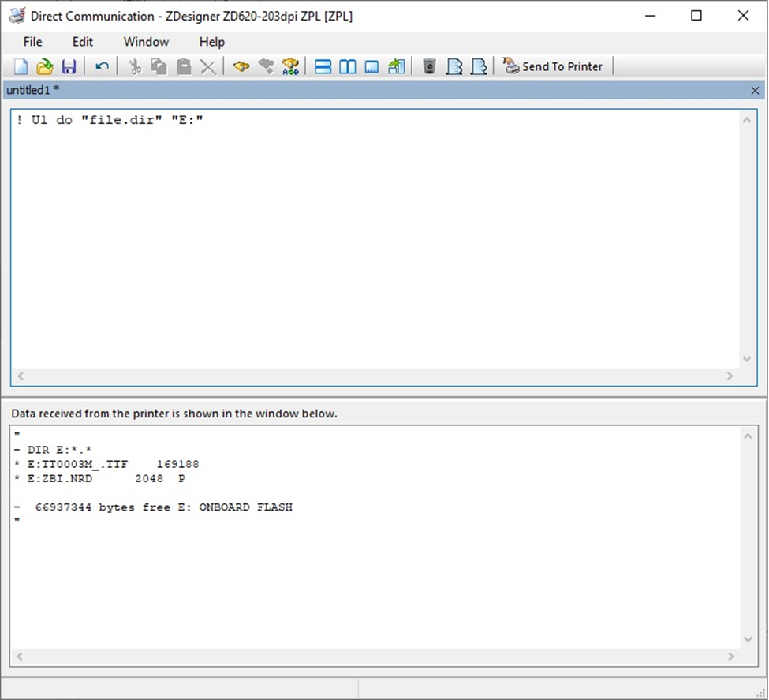Select the vertical split layout icon
This screenshot has width=769, height=700.
pyautogui.click(x=347, y=66)
